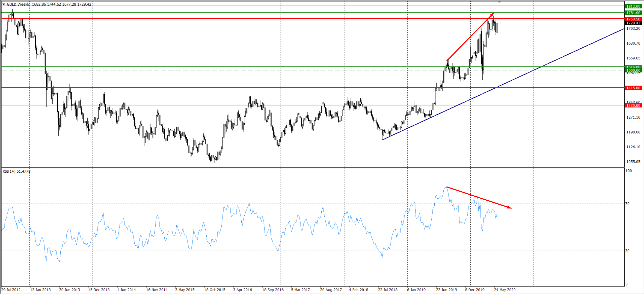Click the RSI(14) 61.4778 indicator label
The width and height of the screenshot is (644, 294).
coord(16,171)
